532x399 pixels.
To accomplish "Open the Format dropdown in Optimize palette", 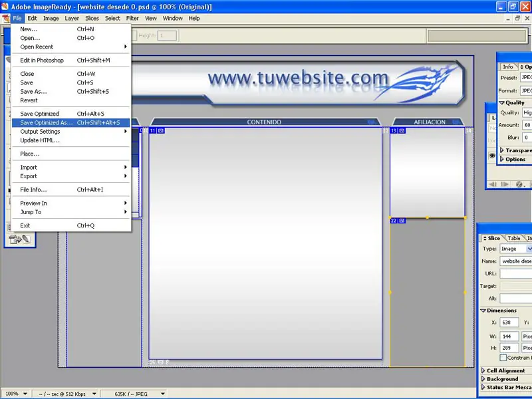I will pyautogui.click(x=526, y=90).
